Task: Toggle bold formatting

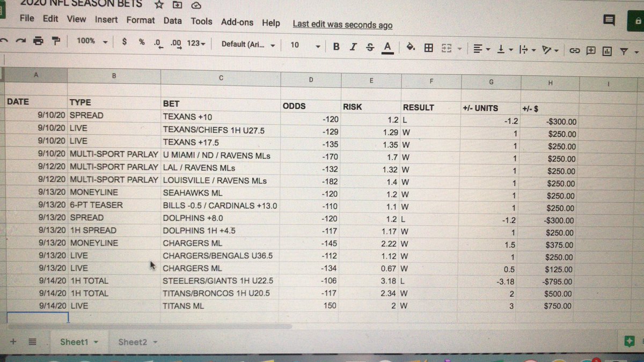Action: coord(336,47)
